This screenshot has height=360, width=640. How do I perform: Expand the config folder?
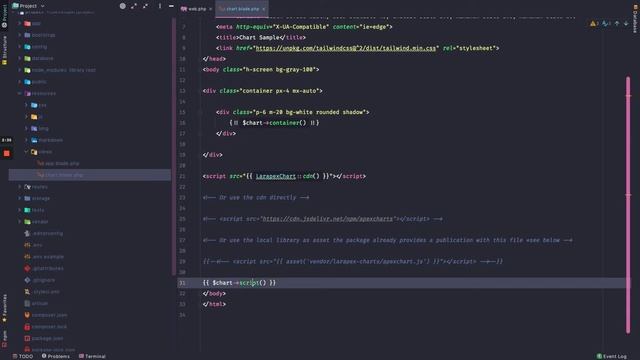click(x=20, y=47)
